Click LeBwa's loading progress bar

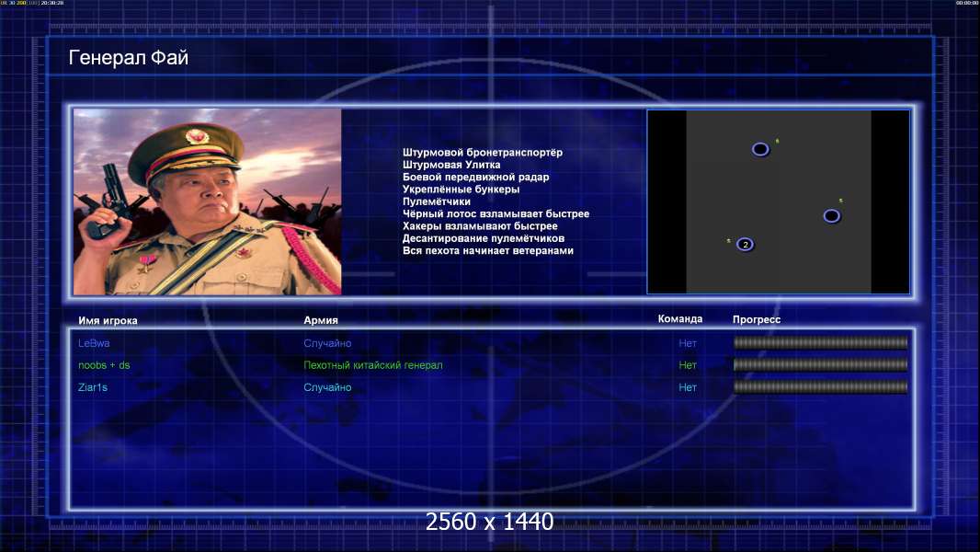(821, 342)
